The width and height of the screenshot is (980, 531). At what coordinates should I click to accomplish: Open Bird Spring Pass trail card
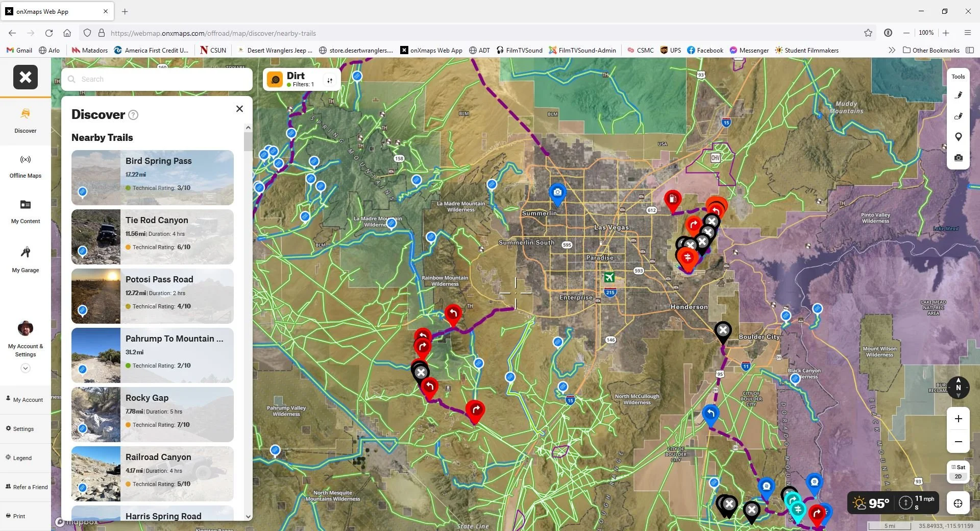[x=153, y=178]
